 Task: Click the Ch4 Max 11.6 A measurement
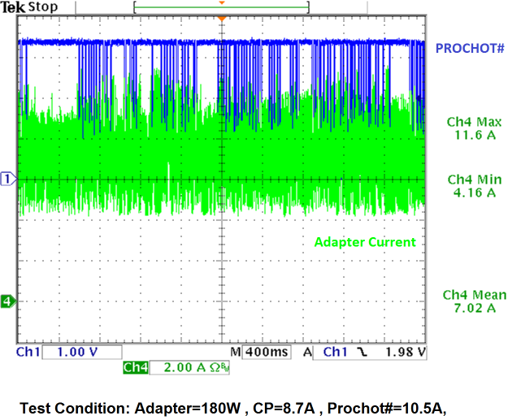point(474,128)
